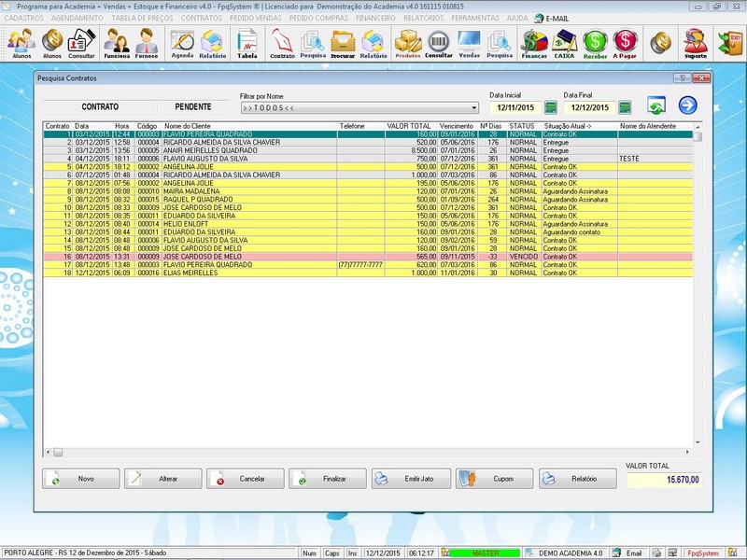Open the Suporte icon
The width and height of the screenshot is (747, 560).
[x=695, y=42]
